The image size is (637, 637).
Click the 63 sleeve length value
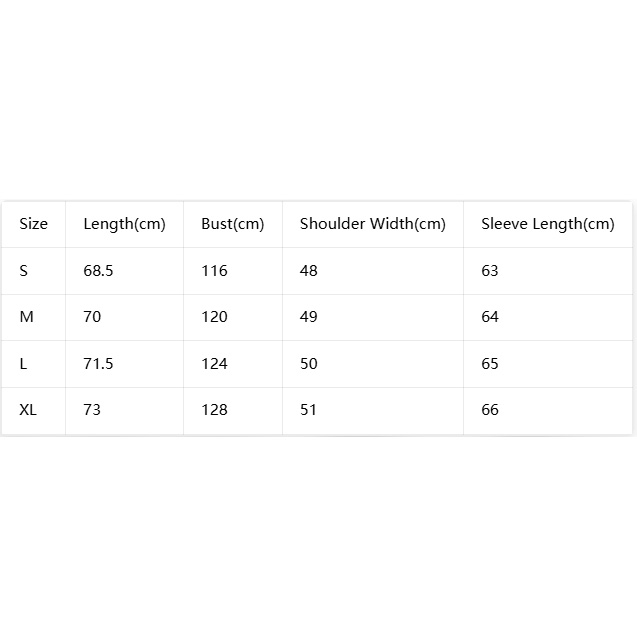[490, 271]
